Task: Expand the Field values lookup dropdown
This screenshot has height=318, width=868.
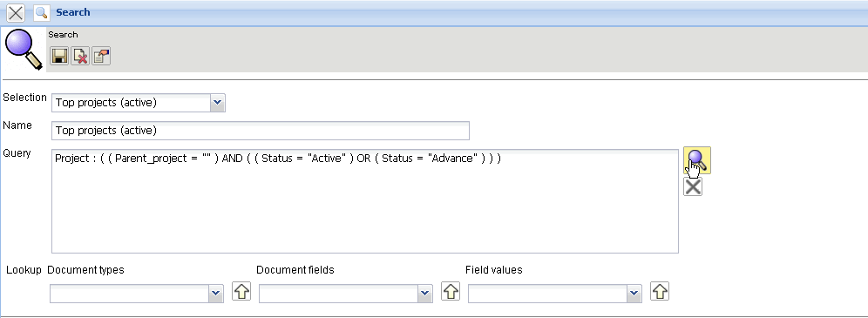Action: [554, 294]
